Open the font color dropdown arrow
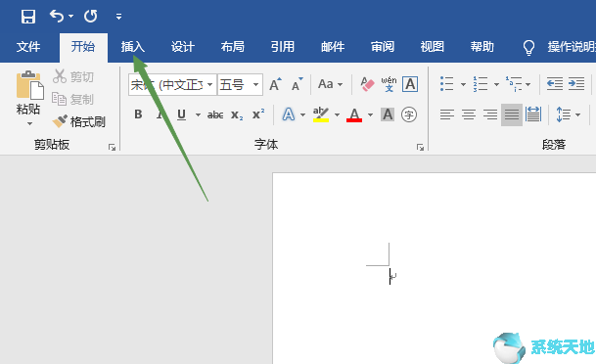The image size is (596, 364). [x=370, y=114]
